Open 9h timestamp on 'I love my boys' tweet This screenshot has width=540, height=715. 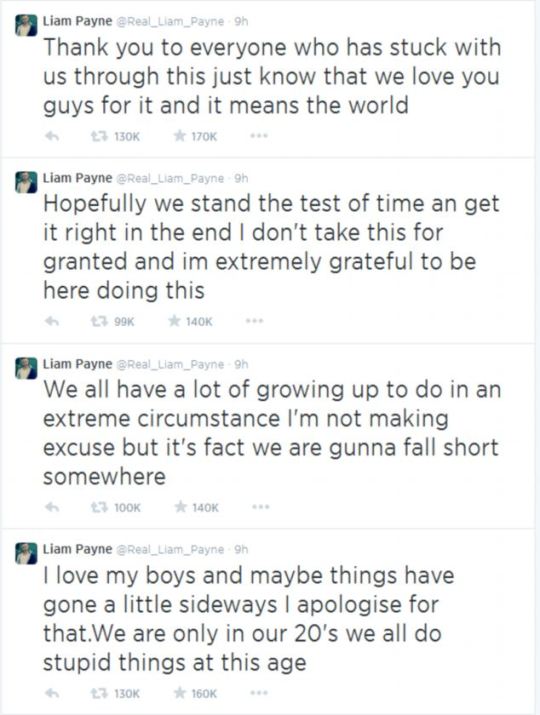[x=241, y=549]
